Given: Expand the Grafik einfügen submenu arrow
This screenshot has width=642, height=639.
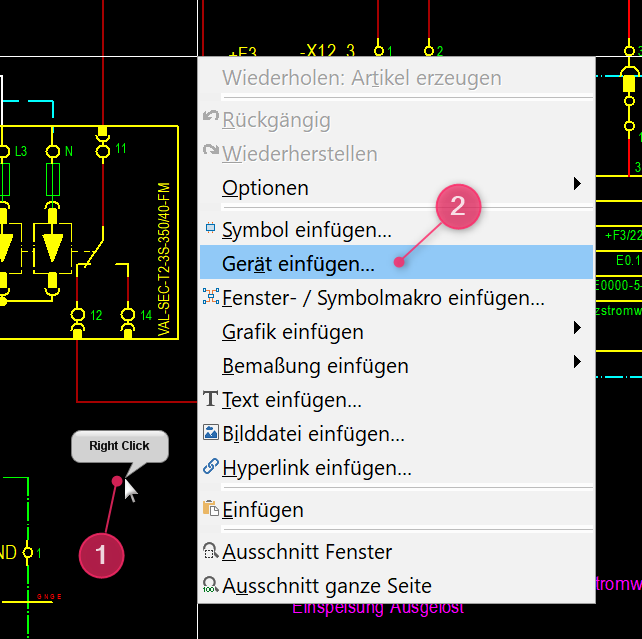Looking at the screenshot, I should tap(577, 329).
